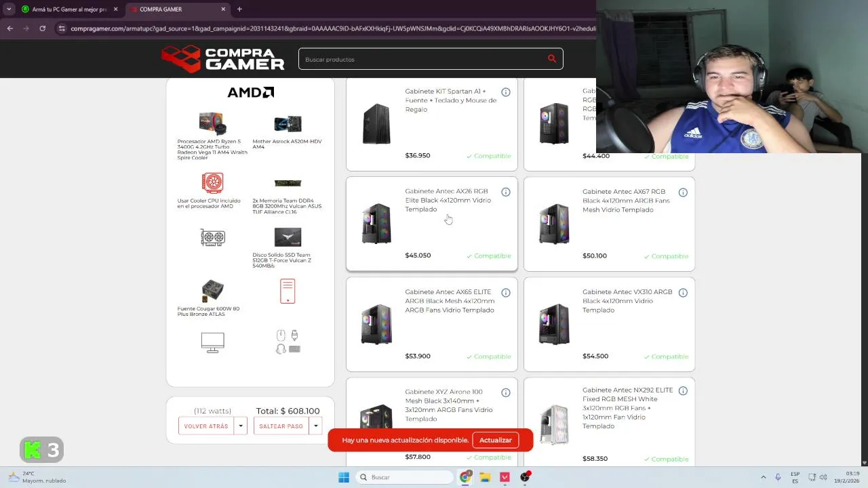Open info icon for Antec VX310 ARGB

click(x=683, y=293)
